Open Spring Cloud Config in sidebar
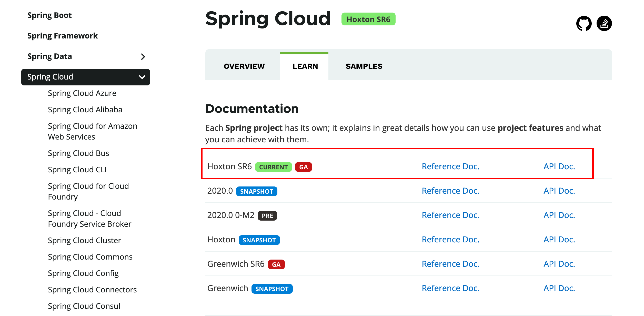 pyautogui.click(x=83, y=273)
